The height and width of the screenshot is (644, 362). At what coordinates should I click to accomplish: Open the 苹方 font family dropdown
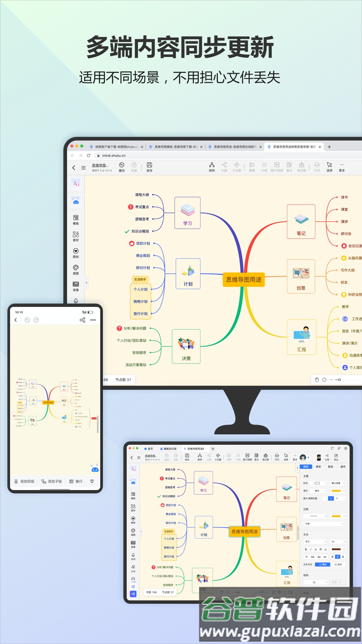coord(315,541)
